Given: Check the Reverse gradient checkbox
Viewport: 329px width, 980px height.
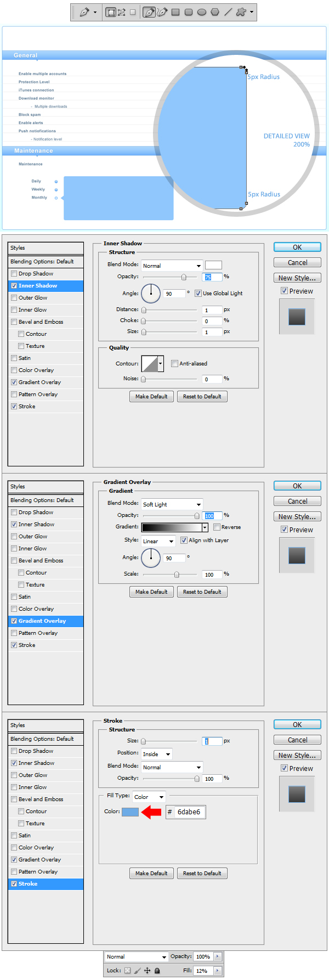Looking at the screenshot, I should pyautogui.click(x=217, y=527).
